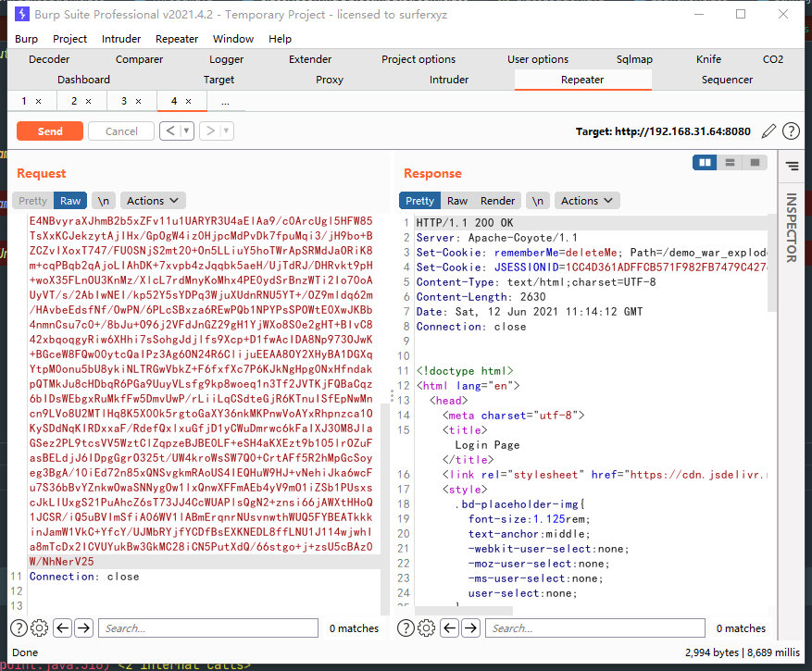Switch to Intruder tool tab
The height and width of the screenshot is (671, 812).
tap(449, 80)
